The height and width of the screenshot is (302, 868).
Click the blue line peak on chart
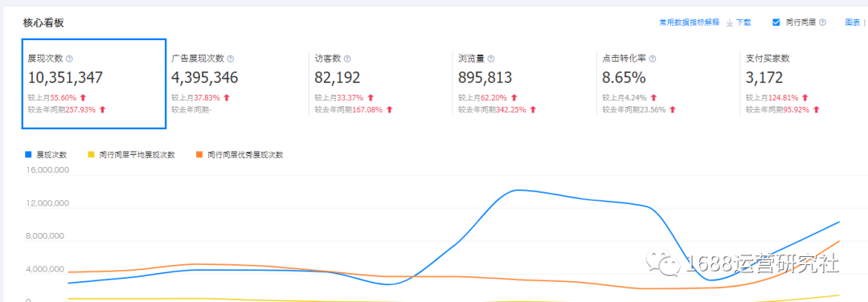coord(518,190)
